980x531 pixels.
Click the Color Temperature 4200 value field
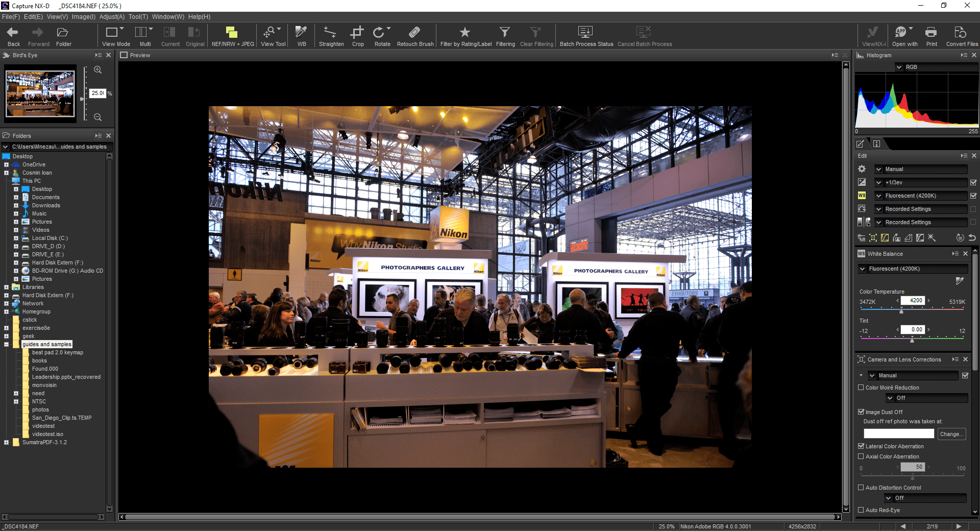913,300
